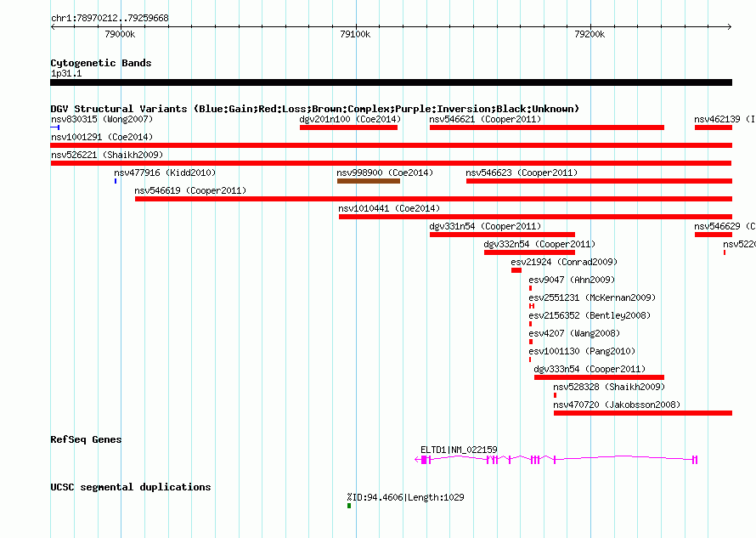Click the nsv462139 variant bar

point(714,127)
